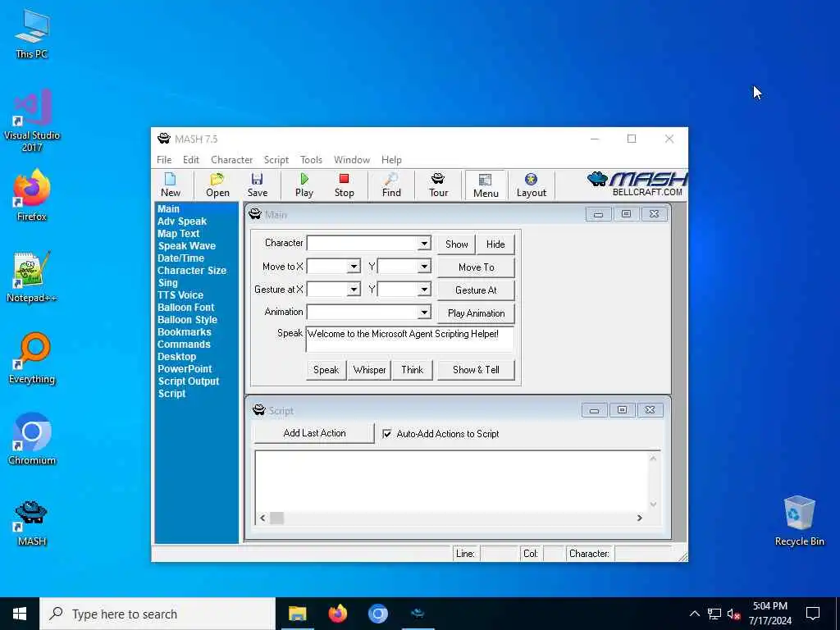This screenshot has height=630, width=840.
Task: Click the Add Last Action button
Action: [314, 433]
